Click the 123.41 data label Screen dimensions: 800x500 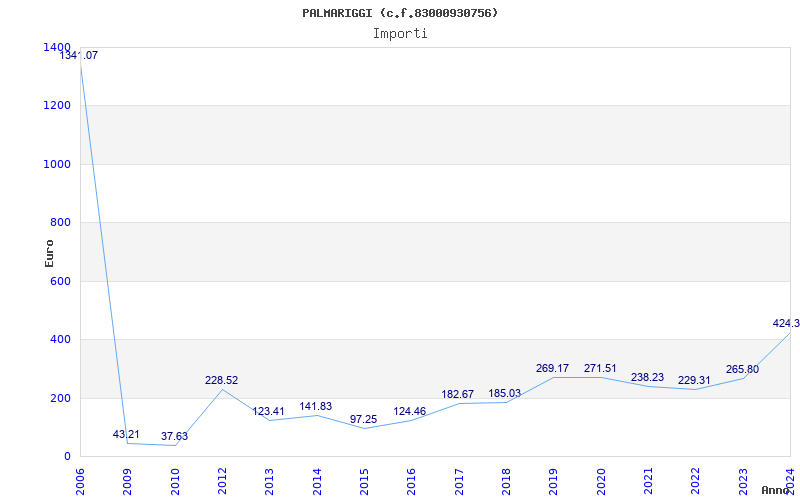[269, 411]
